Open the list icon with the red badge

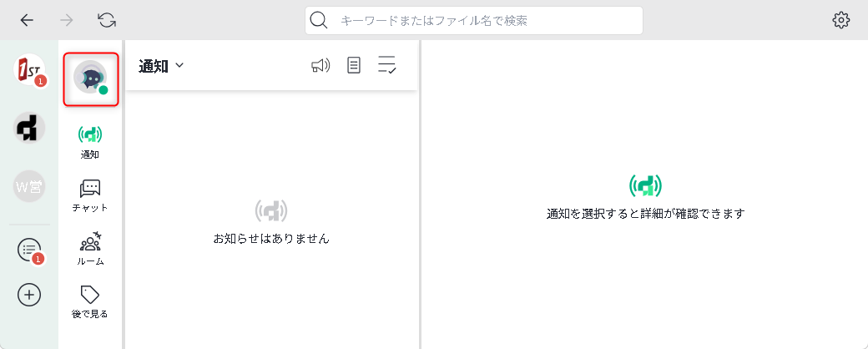pyautogui.click(x=29, y=250)
